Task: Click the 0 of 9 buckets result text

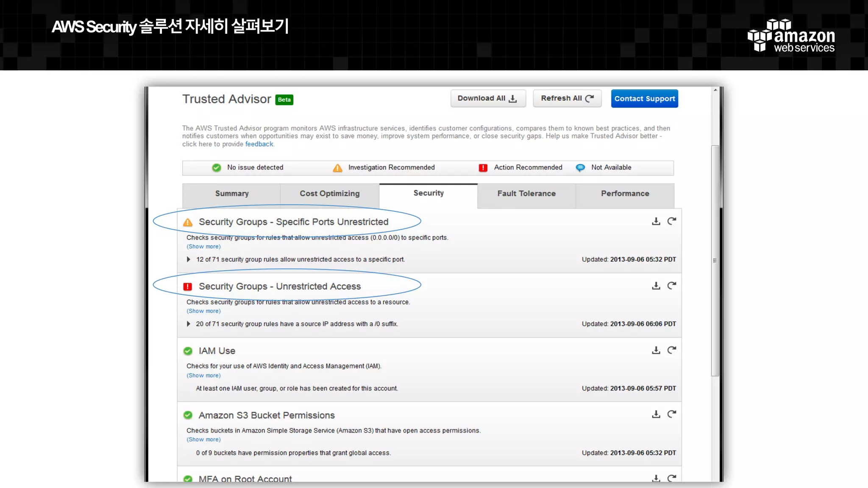Action: 293,453
